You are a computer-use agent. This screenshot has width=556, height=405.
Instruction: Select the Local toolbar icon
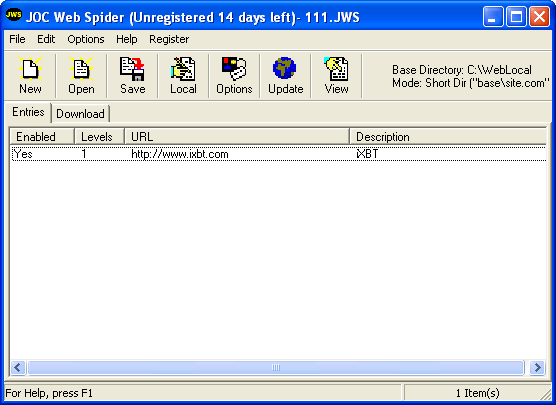183,76
